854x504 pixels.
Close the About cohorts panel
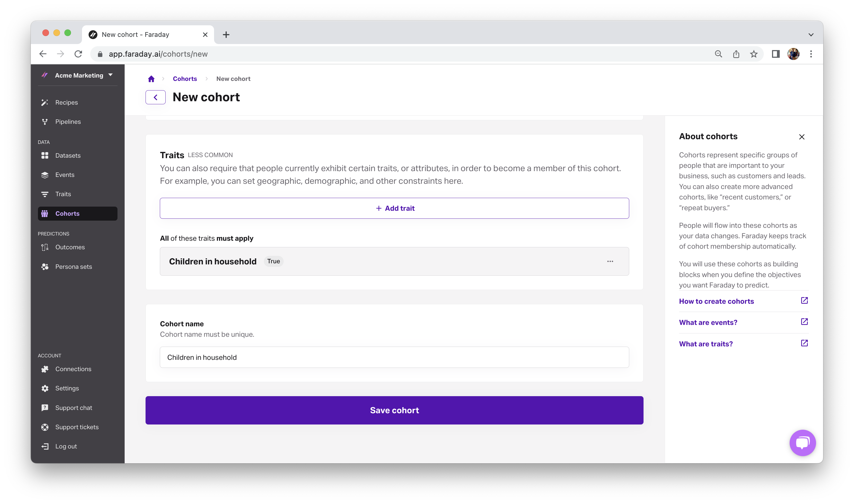[803, 137]
